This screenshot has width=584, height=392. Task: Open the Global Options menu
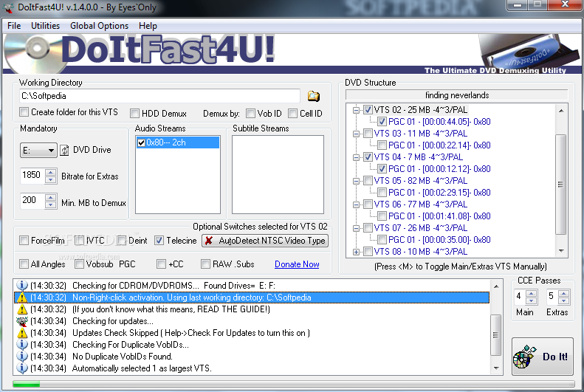99,26
